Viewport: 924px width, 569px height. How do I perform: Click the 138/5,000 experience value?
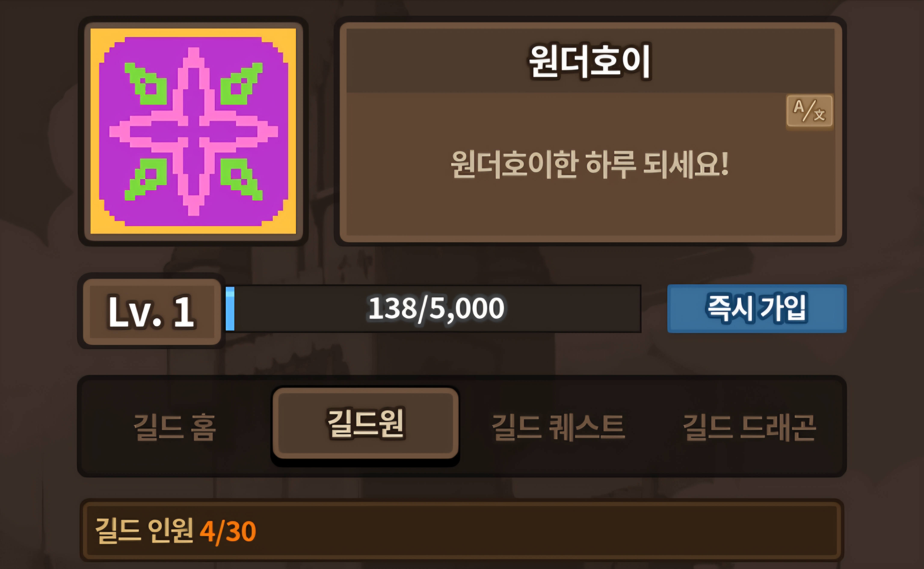[x=436, y=309]
